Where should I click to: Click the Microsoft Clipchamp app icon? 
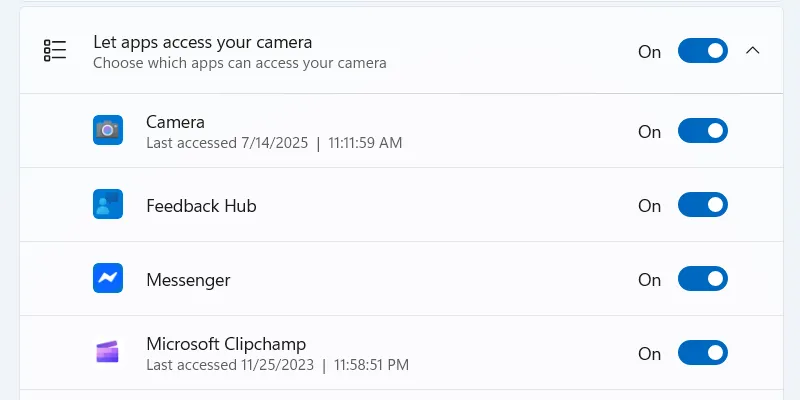pyautogui.click(x=107, y=352)
